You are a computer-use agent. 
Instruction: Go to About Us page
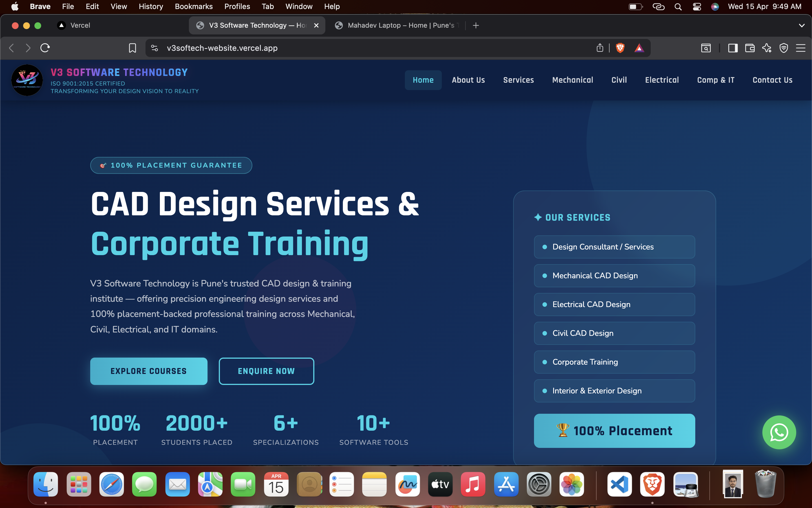click(468, 80)
